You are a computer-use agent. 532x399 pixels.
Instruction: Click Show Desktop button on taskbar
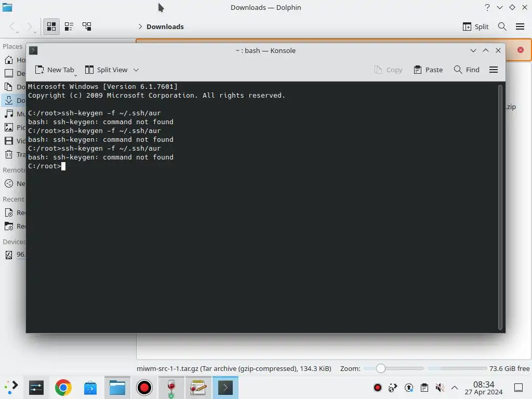click(518, 388)
